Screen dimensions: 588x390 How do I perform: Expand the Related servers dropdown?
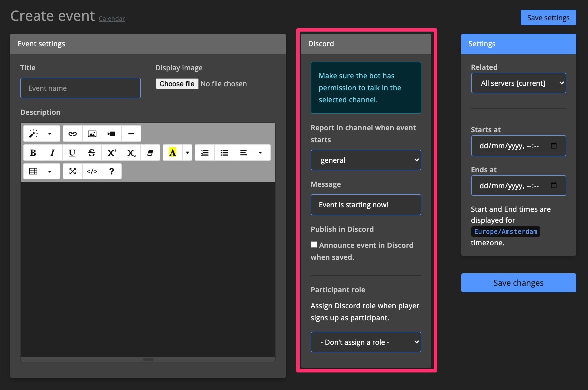click(x=518, y=83)
